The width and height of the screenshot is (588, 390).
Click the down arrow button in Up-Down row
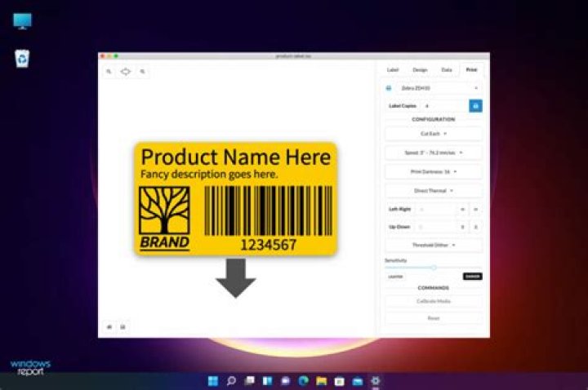(476, 227)
